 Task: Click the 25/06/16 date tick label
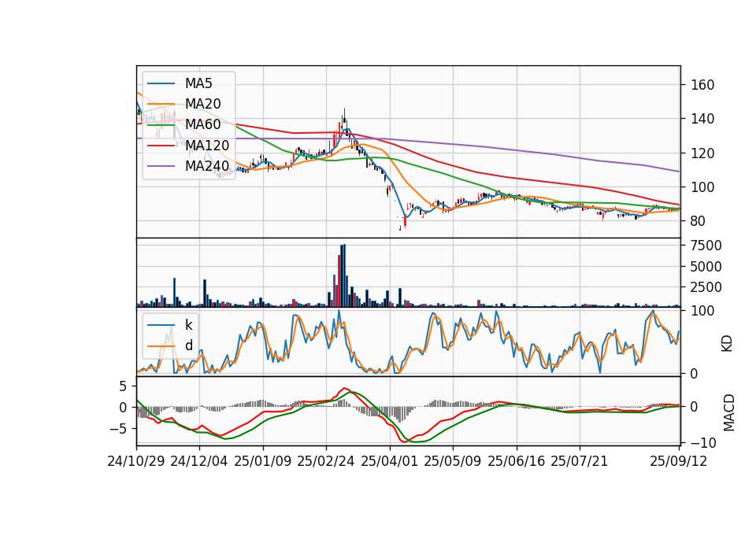[x=517, y=461]
